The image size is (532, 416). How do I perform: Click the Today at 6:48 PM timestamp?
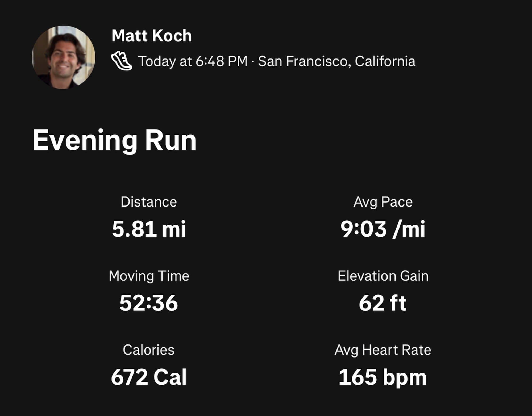coord(193,61)
